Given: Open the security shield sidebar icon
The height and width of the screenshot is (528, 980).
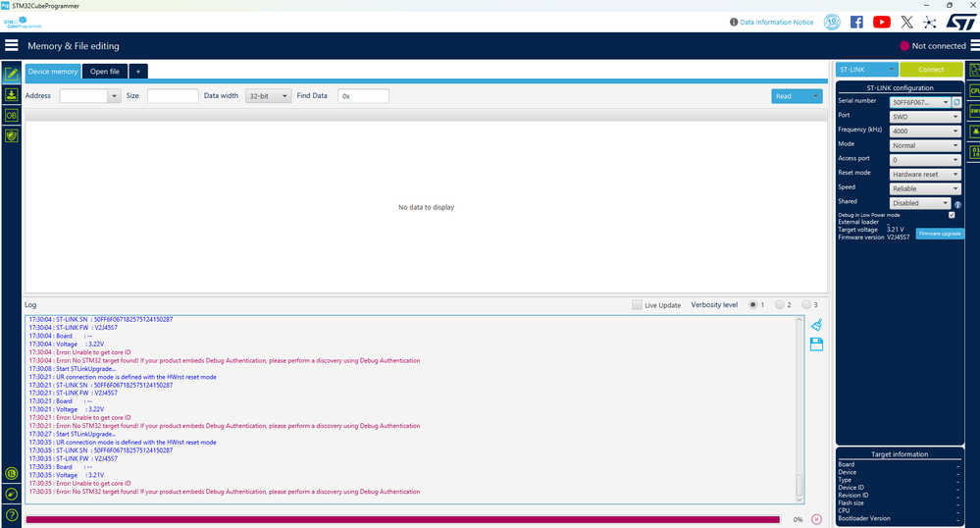Looking at the screenshot, I should tap(11, 135).
